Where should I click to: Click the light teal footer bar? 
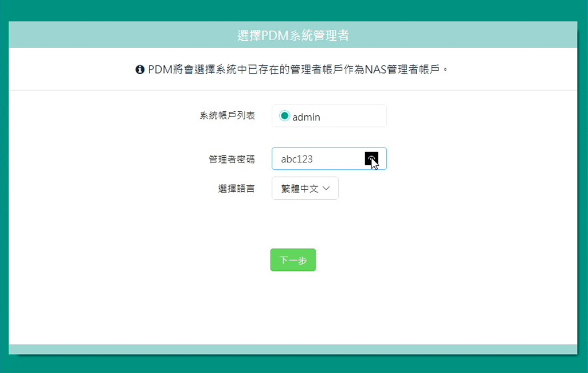pyautogui.click(x=293, y=349)
